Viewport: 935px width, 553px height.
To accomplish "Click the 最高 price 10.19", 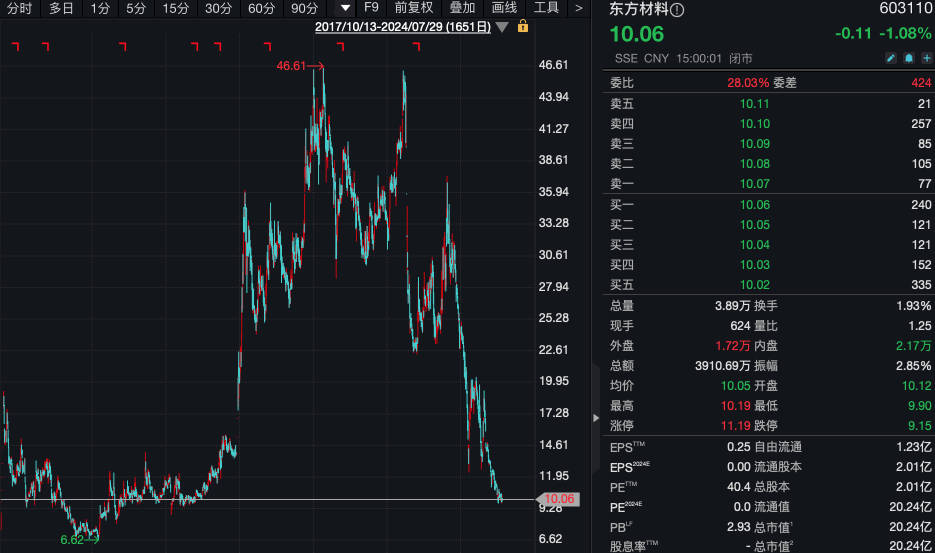I will click(735, 406).
